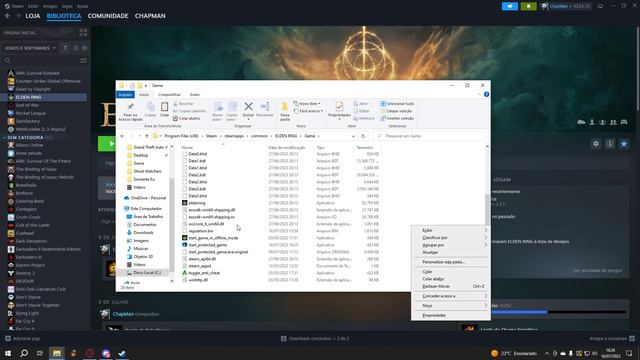The image size is (640, 360).
Task: Select file toggle_anti_cheat in the list
Action: pyautogui.click(x=204, y=273)
